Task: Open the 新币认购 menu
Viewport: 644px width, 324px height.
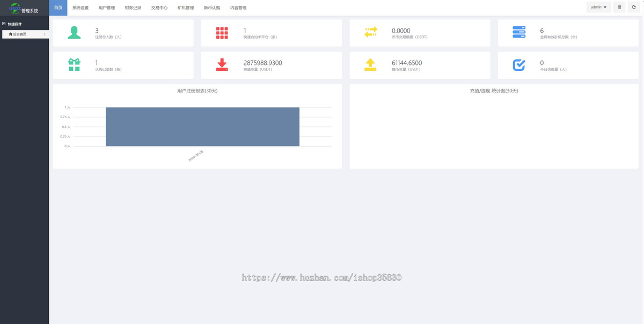Action: click(212, 8)
